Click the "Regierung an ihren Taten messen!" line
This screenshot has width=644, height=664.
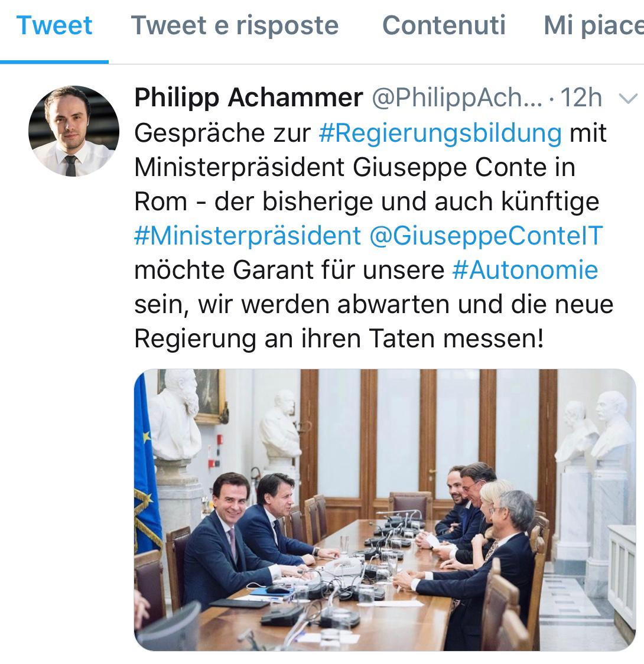(x=339, y=338)
